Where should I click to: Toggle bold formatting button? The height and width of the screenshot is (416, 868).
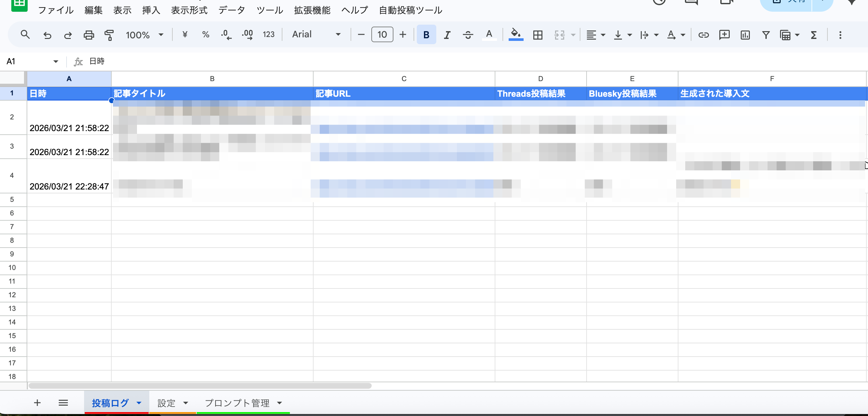426,35
